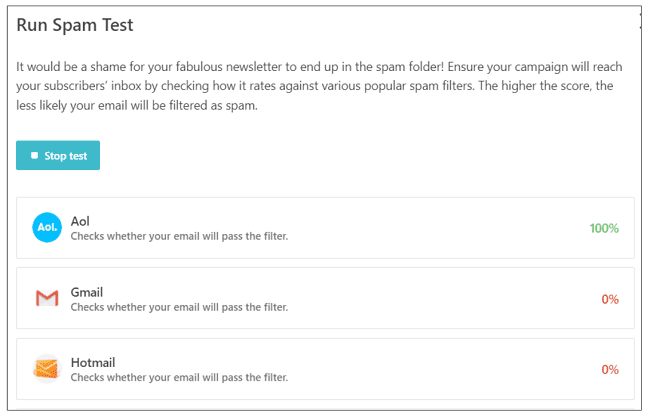Image resolution: width=650 pixels, height=416 pixels.
Task: Select the Aol filter name
Action: tap(81, 221)
